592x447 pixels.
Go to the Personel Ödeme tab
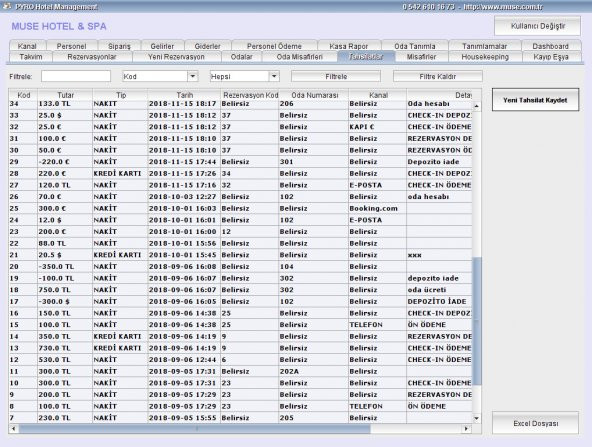(274, 46)
